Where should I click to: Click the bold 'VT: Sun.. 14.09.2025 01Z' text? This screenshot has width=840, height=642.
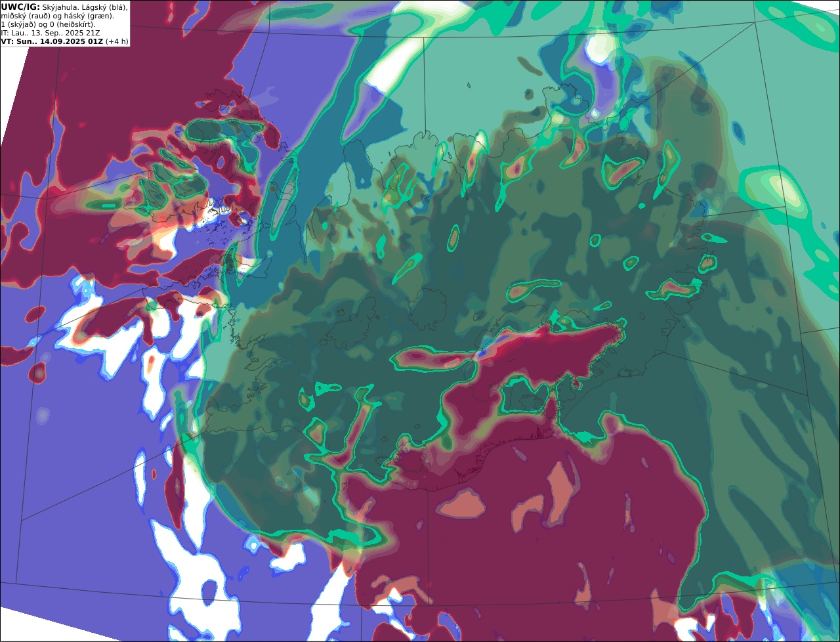(x=52, y=41)
